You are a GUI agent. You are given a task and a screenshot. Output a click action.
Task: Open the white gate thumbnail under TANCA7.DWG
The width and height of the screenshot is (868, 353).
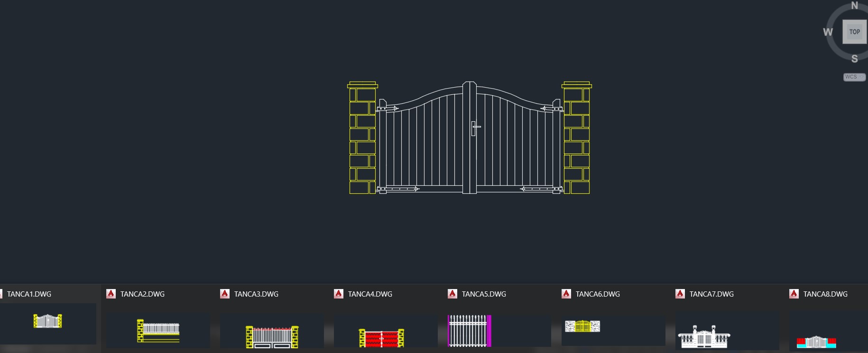pos(704,336)
